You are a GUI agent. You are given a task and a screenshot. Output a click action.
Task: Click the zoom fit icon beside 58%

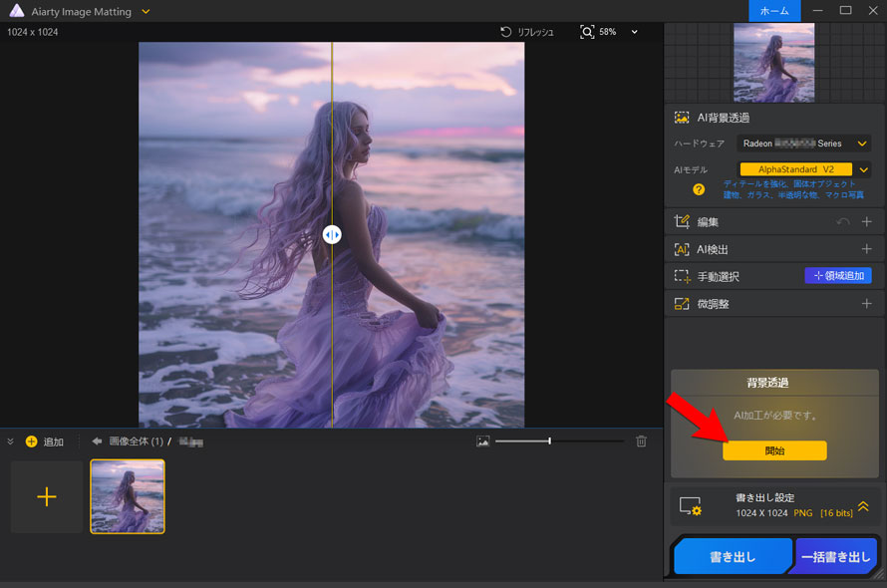coord(587,32)
